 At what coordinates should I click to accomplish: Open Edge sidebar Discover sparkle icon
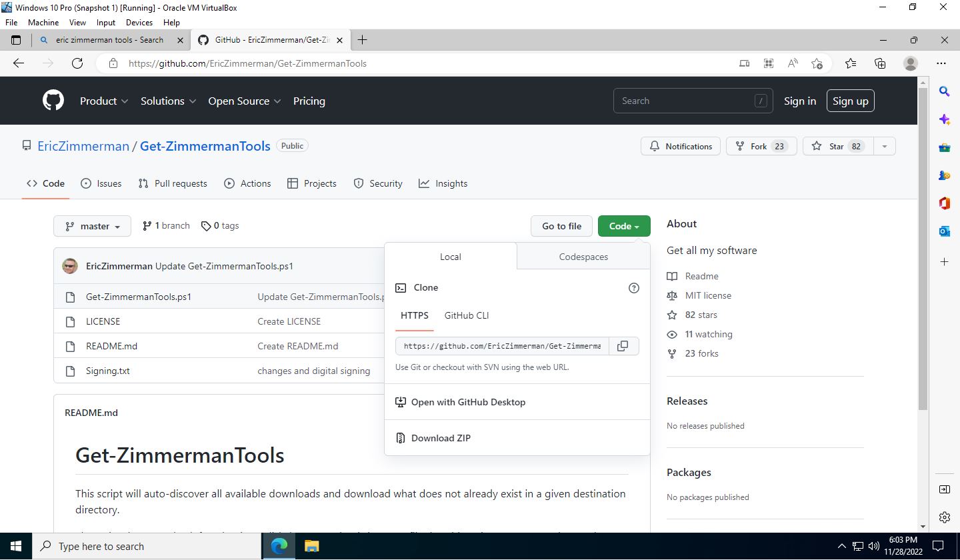tap(944, 119)
